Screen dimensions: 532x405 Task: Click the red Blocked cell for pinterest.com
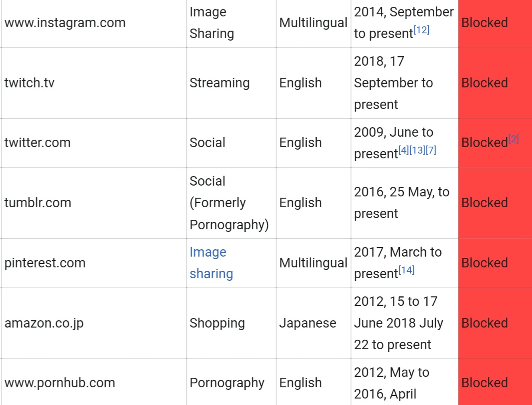coord(495,264)
